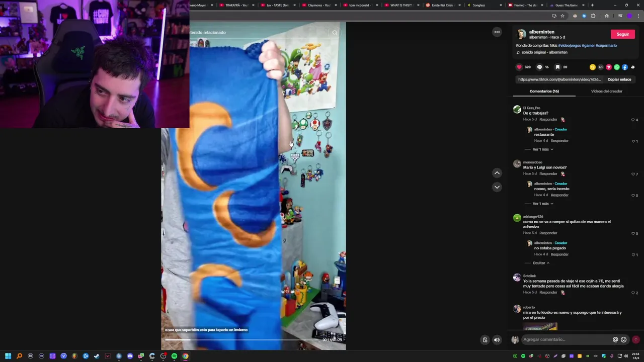The height and width of the screenshot is (362, 644).
Task: Go to previous video with up arrow
Action: tap(497, 172)
